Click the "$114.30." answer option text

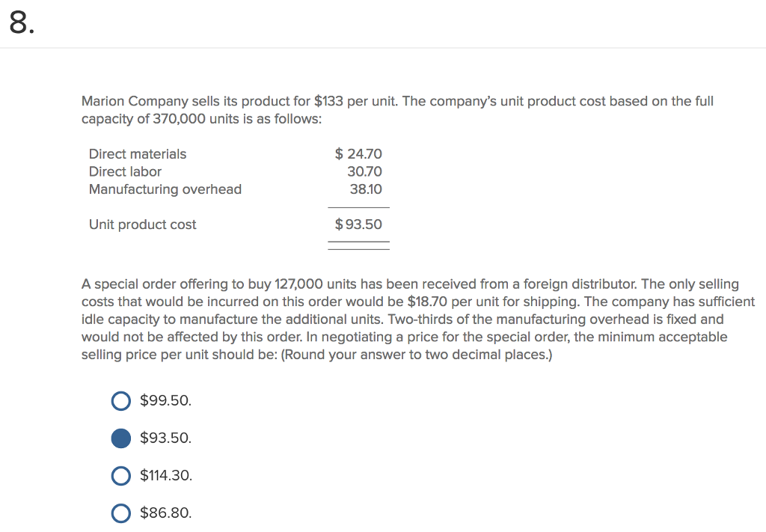tap(166, 475)
